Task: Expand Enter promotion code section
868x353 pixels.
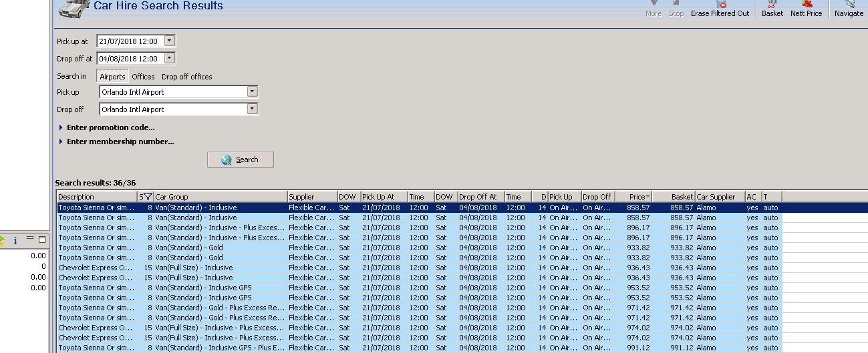Action: pos(107,127)
